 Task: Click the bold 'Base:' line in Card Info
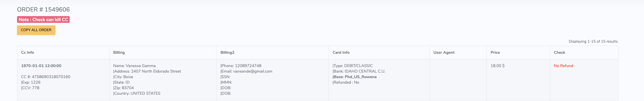(354, 77)
